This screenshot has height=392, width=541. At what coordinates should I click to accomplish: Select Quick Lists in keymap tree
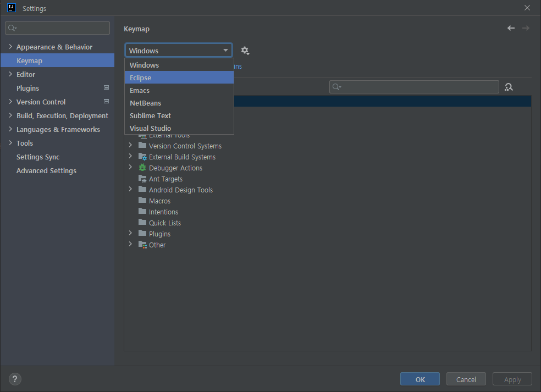tap(165, 223)
